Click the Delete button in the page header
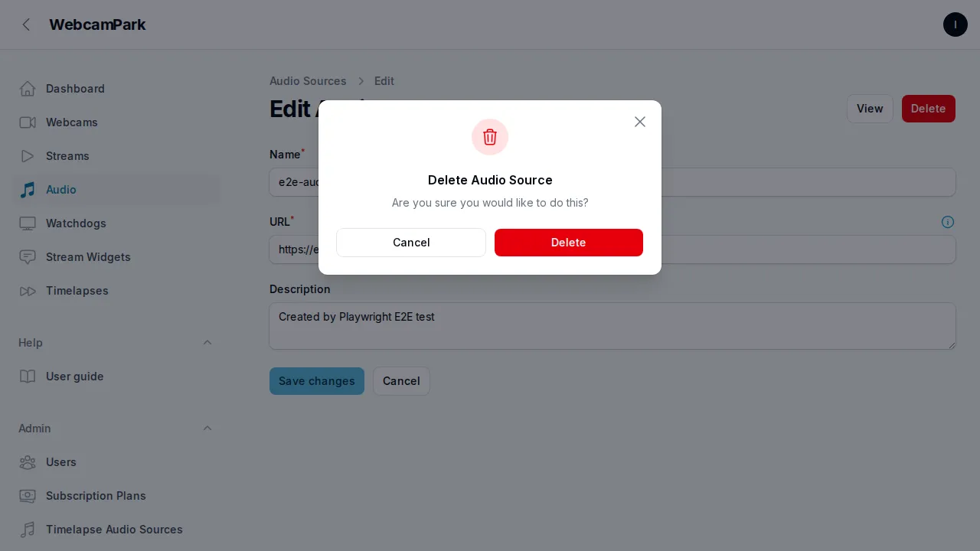The width and height of the screenshot is (980, 551). [x=929, y=109]
